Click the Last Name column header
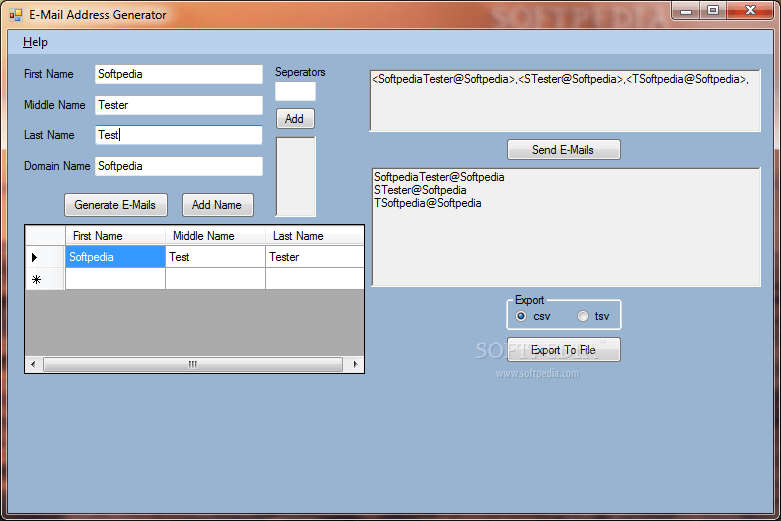 point(314,236)
